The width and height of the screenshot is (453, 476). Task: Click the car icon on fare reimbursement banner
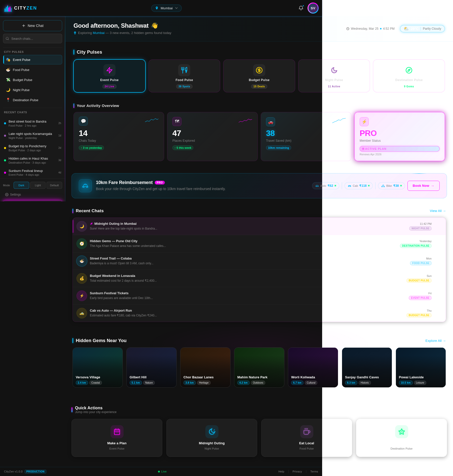[x=85, y=186]
